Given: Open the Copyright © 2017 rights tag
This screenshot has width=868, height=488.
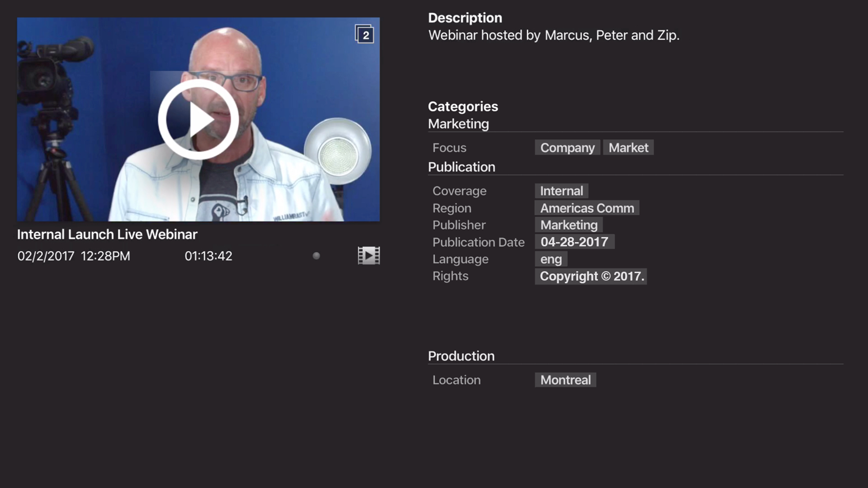Looking at the screenshot, I should [591, 276].
